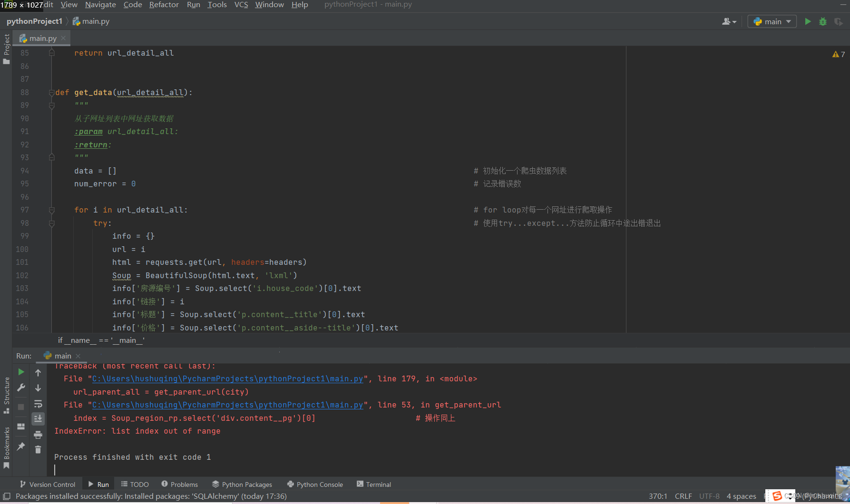Screen dimensions: 850x504
Task: Open the Project tool window sidebar
Action: (6, 49)
